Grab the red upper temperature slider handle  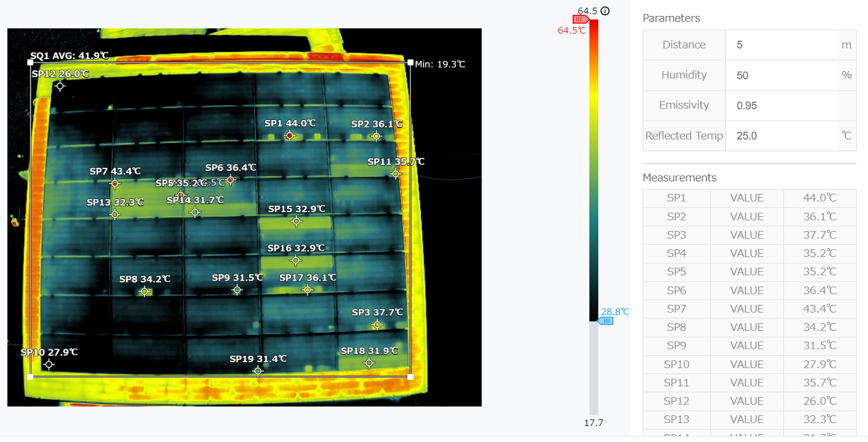pos(579,19)
